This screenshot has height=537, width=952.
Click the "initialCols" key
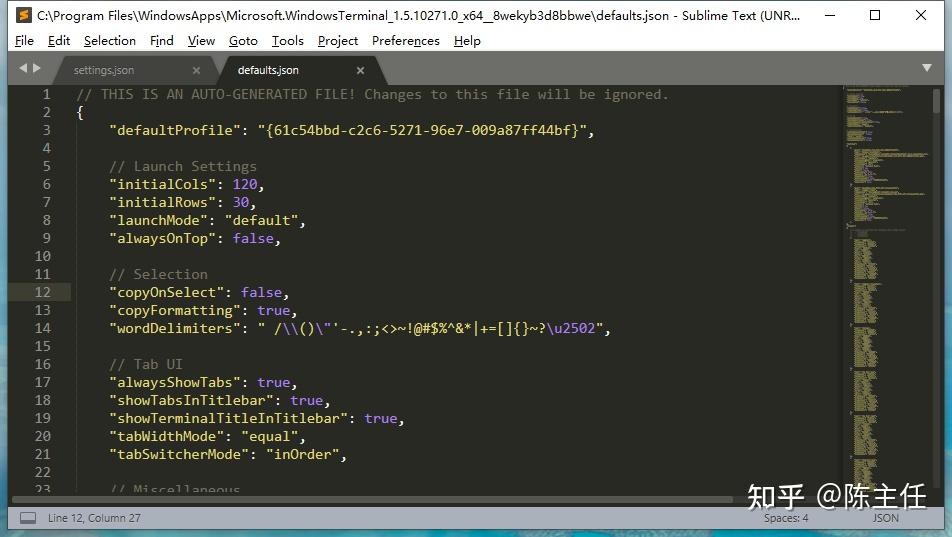click(163, 184)
